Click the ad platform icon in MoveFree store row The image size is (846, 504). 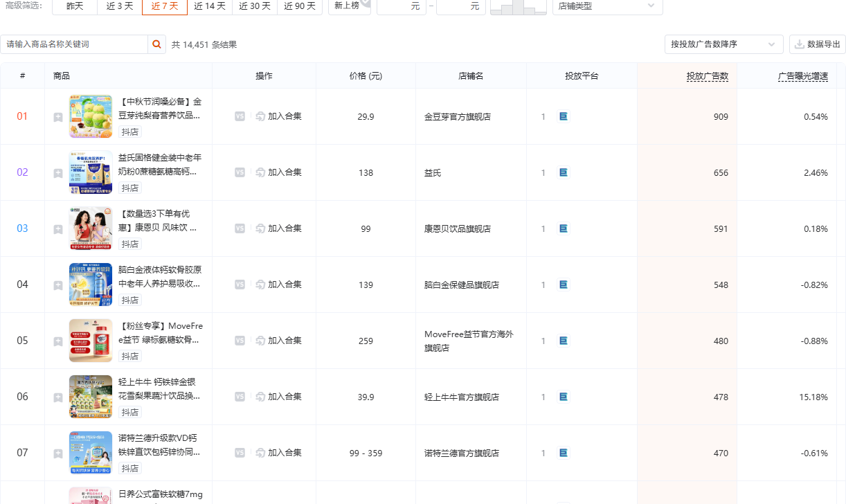pos(564,341)
